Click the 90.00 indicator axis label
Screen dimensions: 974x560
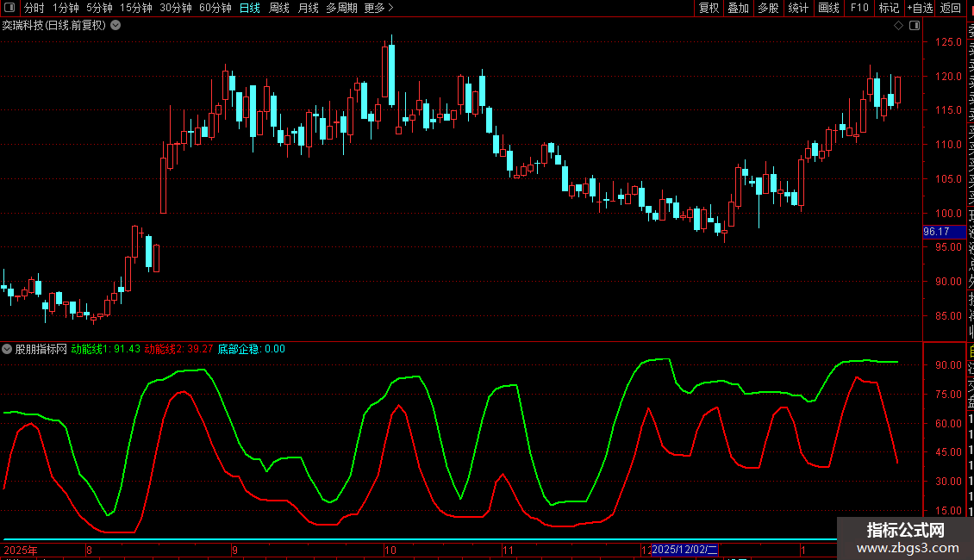pyautogui.click(x=948, y=365)
